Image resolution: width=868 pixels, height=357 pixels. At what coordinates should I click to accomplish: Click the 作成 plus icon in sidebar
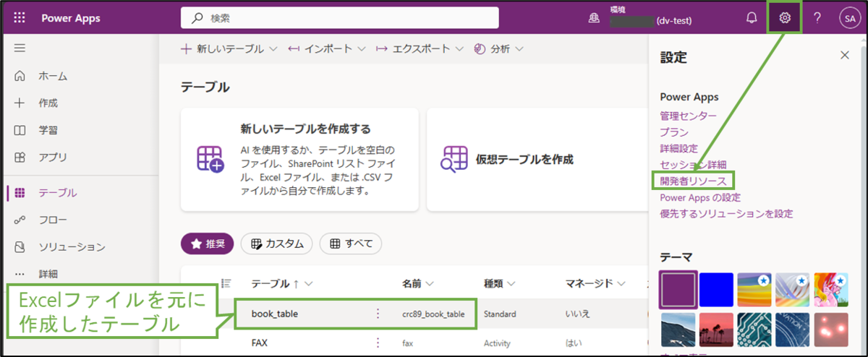click(20, 103)
